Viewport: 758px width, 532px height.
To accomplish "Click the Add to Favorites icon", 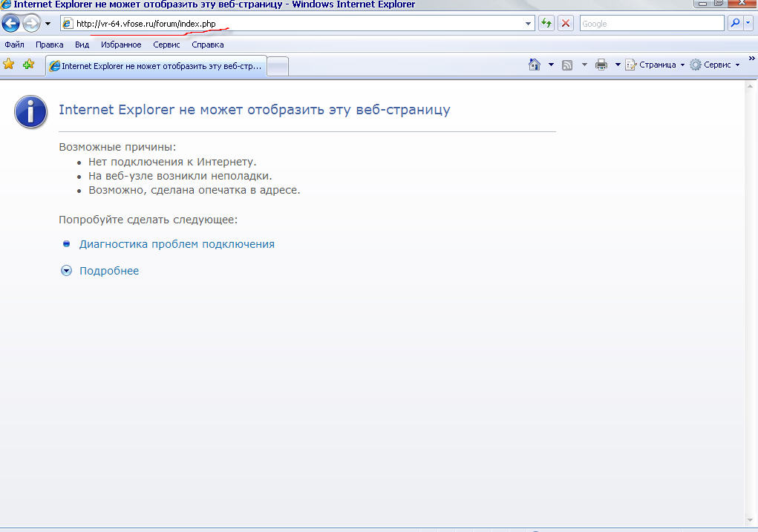I will click(29, 65).
